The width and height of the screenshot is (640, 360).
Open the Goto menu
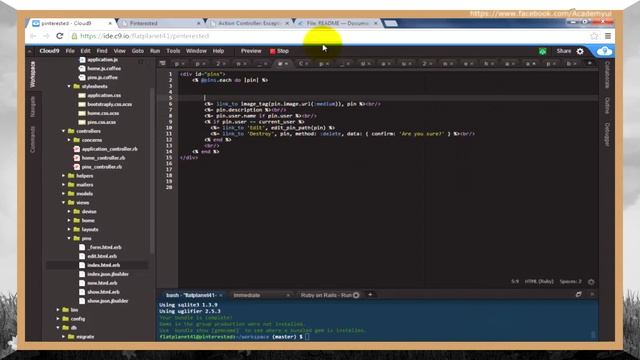pyautogui.click(x=138, y=51)
